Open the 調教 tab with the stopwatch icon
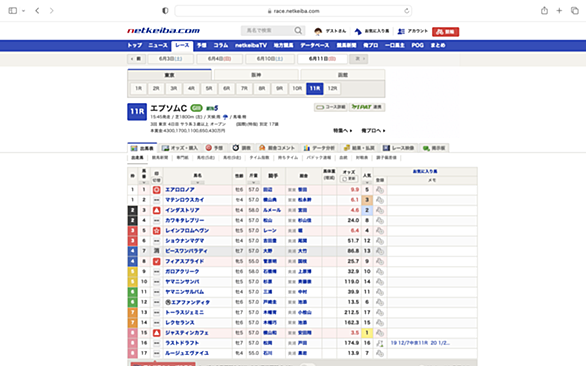 [x=241, y=148]
